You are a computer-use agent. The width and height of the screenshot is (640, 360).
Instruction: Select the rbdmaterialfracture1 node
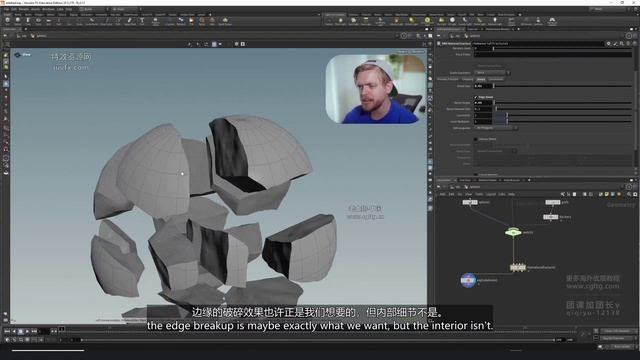click(518, 267)
